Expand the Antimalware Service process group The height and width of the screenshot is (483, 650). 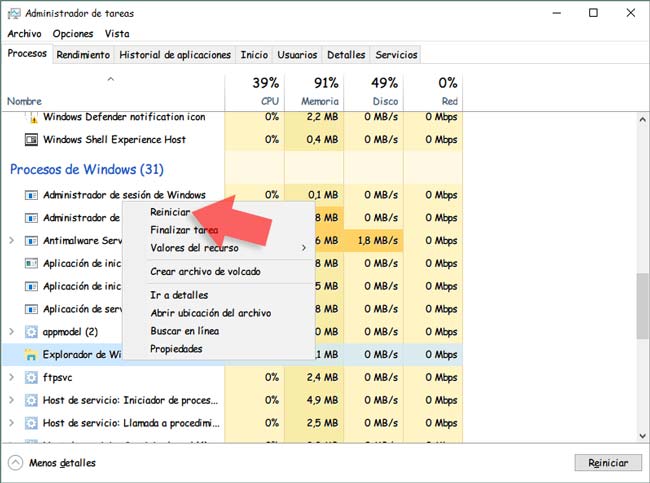[x=12, y=240]
